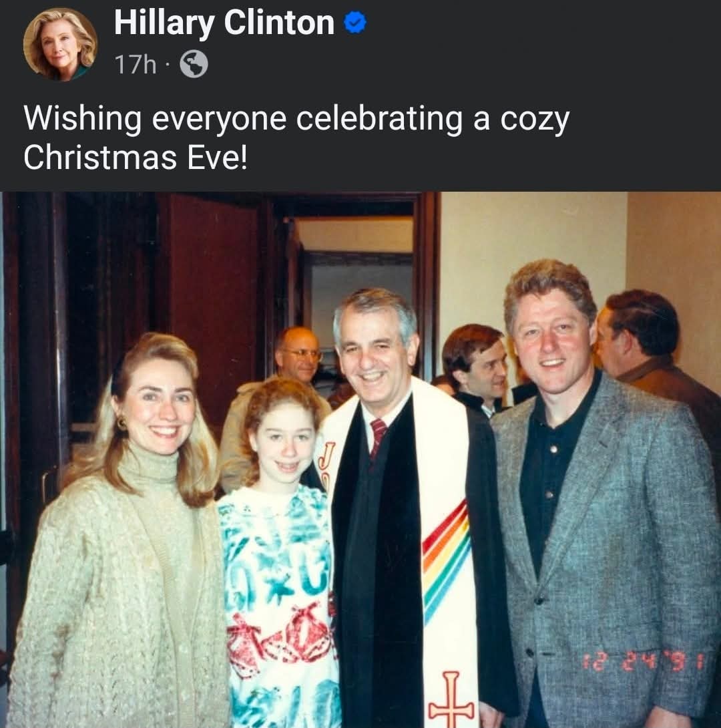
Task: Open the Hillary Clinton profile picture
Action: pyautogui.click(x=60, y=45)
